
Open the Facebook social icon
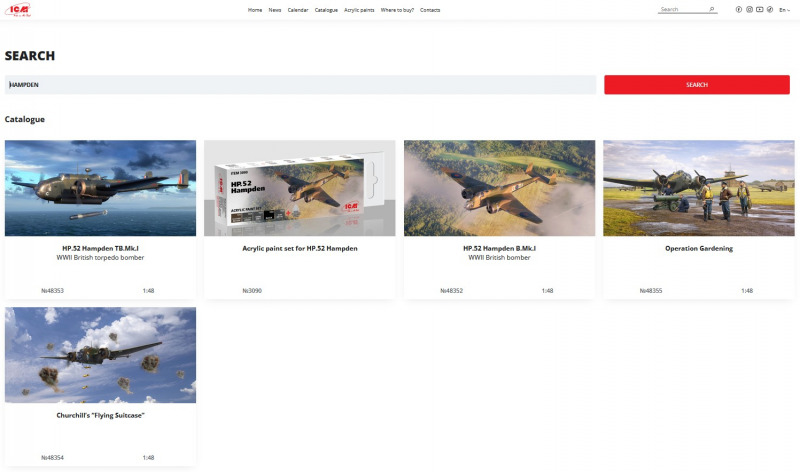[x=739, y=10]
